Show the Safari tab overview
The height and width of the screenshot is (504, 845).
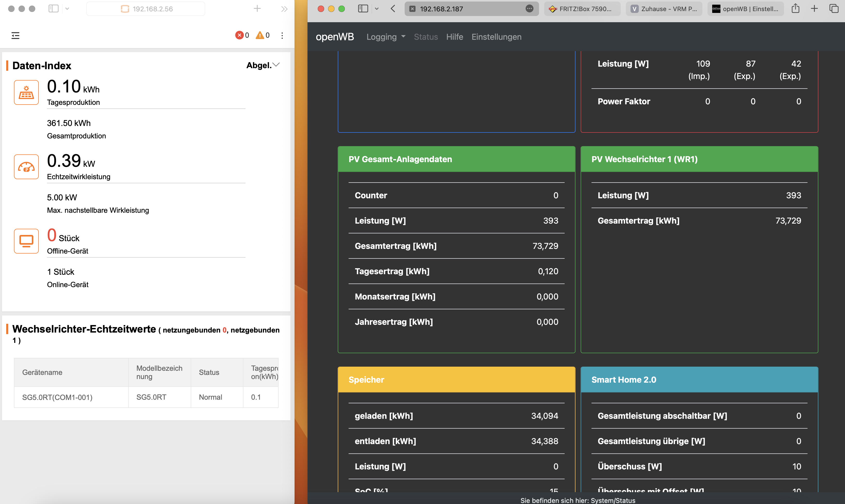(834, 9)
